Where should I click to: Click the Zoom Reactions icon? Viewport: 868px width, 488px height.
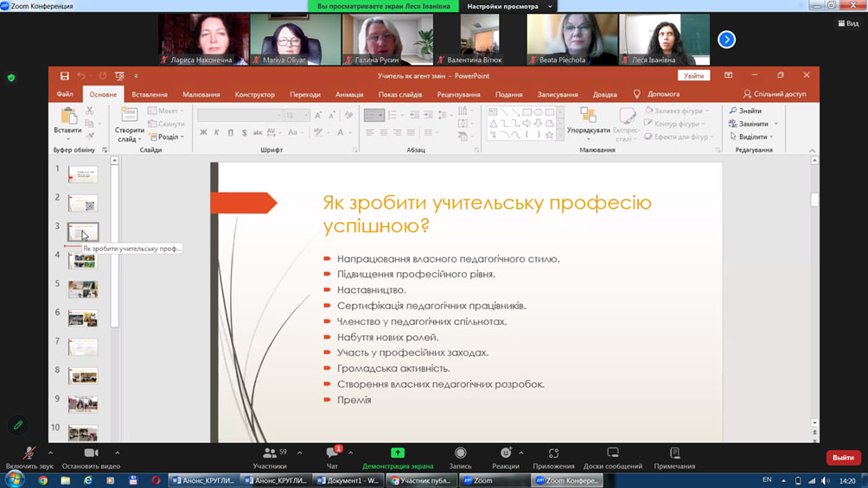coord(506,453)
